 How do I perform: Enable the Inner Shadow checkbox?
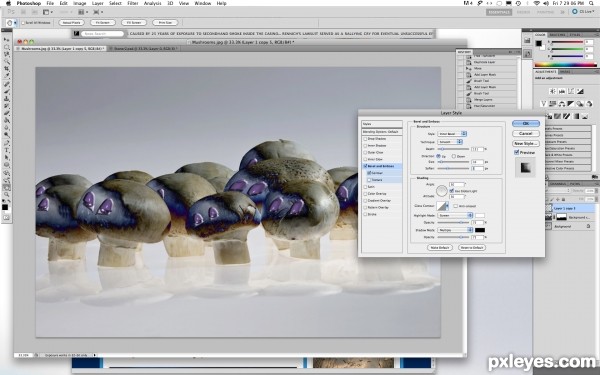365,146
